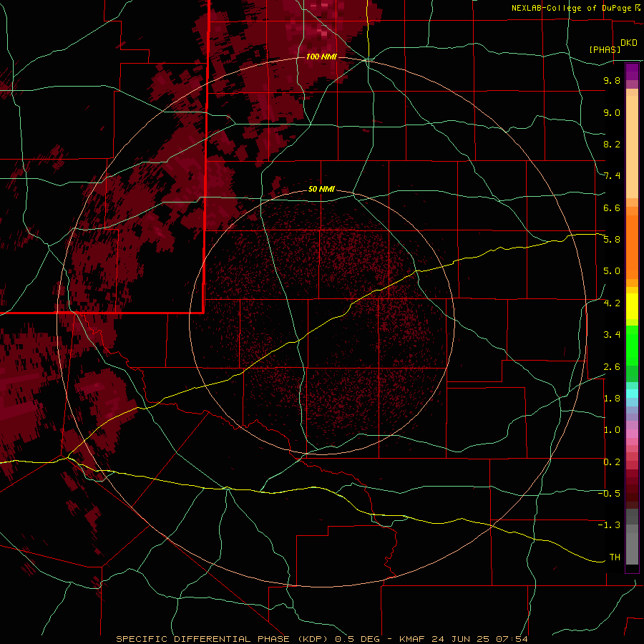Click the TH legend label
The height and width of the screenshot is (644, 644).
point(615,557)
